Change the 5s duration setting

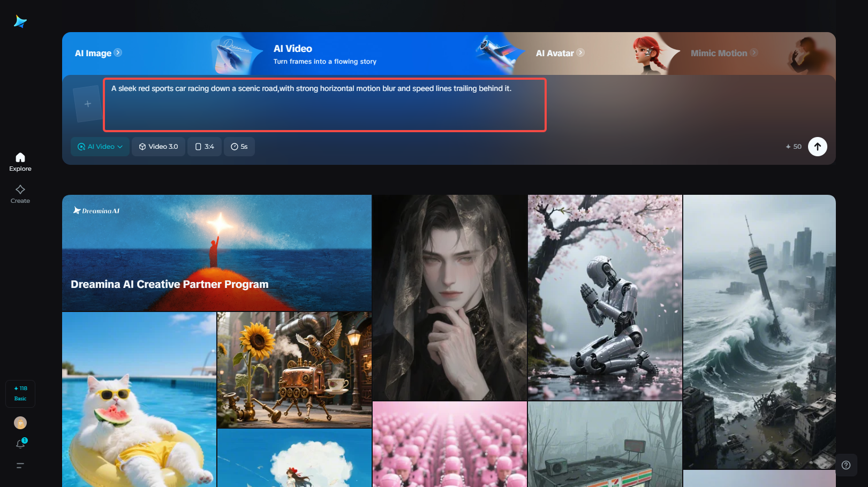click(239, 147)
